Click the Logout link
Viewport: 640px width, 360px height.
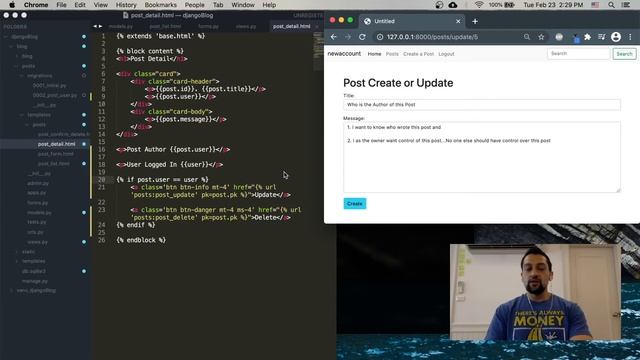(446, 54)
